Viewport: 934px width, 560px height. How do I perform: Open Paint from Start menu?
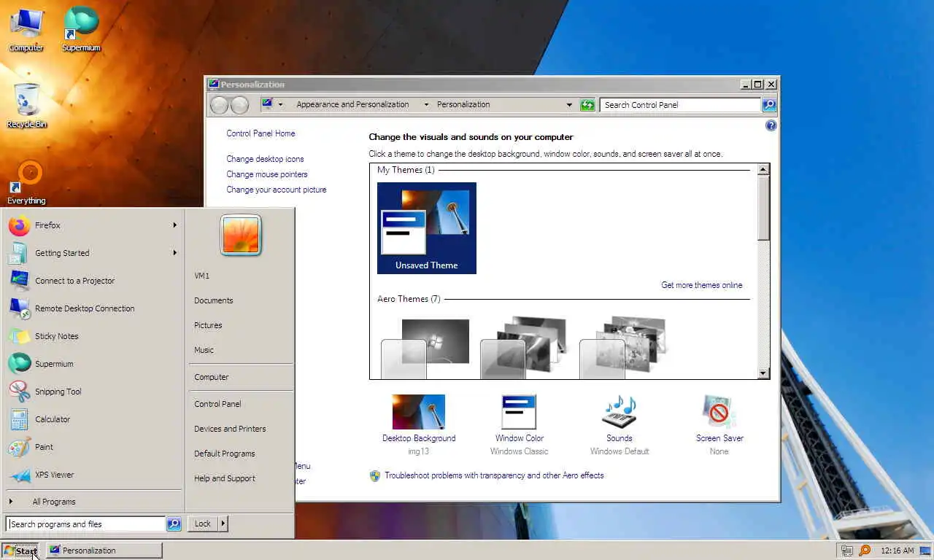(x=93, y=447)
